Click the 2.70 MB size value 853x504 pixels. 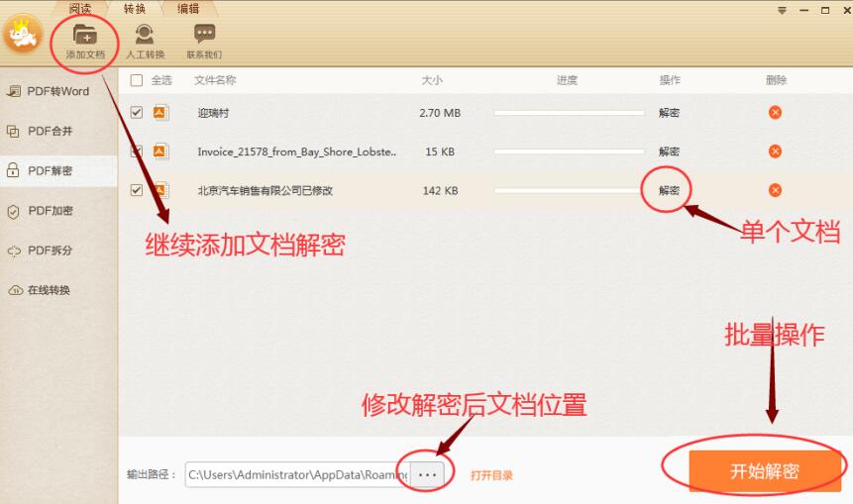coord(440,113)
